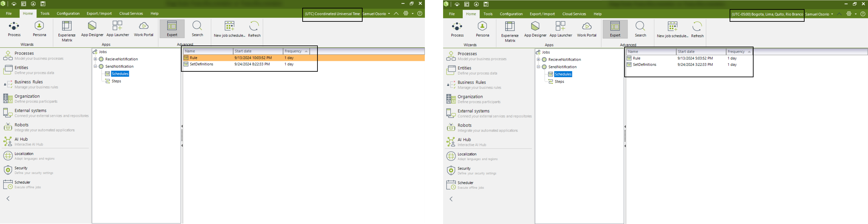Open the Process wizard in the UTC window
The height and width of the screenshot is (224, 868).
[14, 29]
